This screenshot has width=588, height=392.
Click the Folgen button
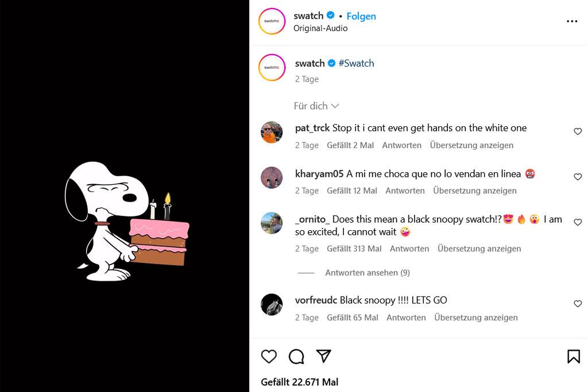click(x=361, y=16)
